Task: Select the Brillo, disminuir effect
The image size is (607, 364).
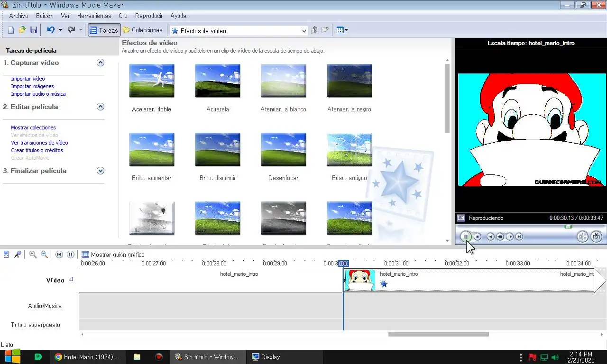Action: coord(218,150)
